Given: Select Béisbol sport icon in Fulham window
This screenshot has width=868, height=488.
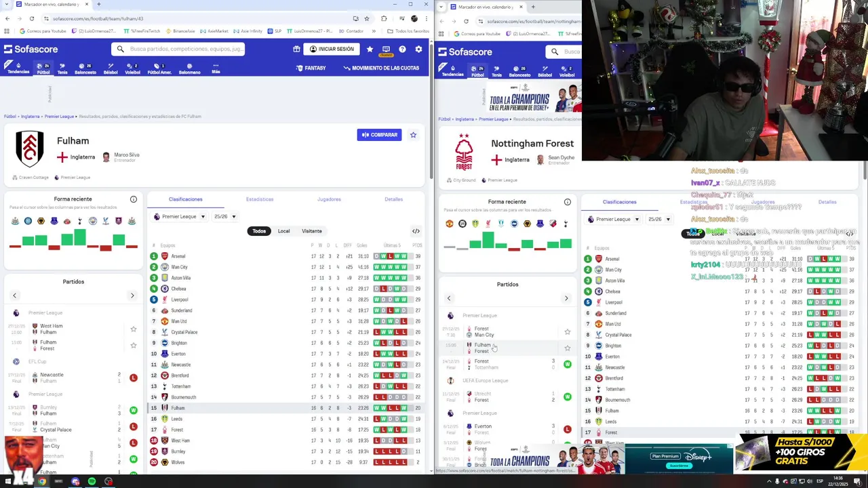Looking at the screenshot, I should coord(111,68).
